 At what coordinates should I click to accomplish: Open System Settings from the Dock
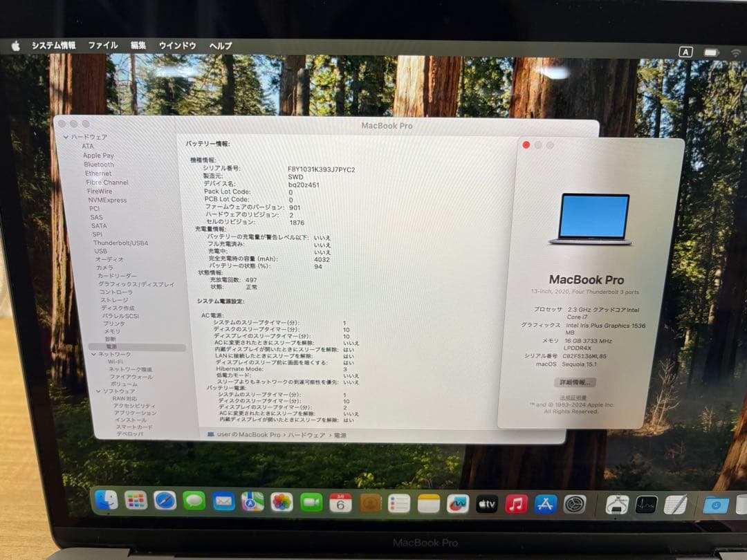(x=574, y=503)
